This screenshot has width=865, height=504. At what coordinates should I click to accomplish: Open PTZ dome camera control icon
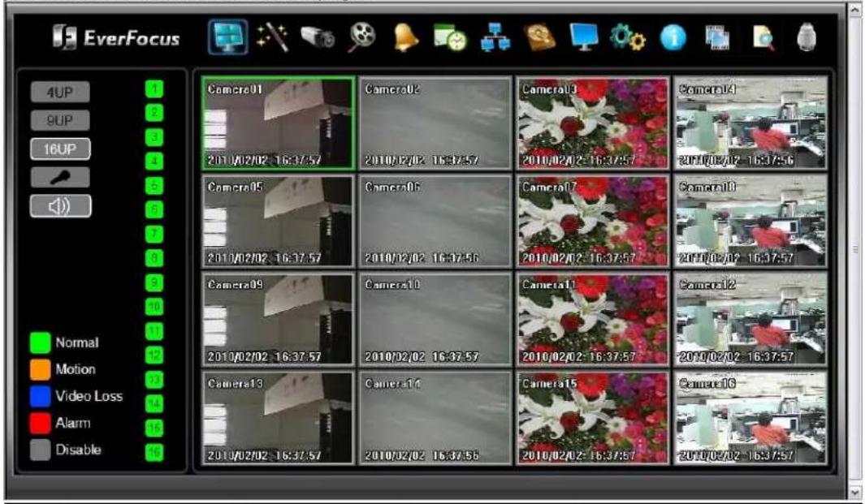coord(807,38)
